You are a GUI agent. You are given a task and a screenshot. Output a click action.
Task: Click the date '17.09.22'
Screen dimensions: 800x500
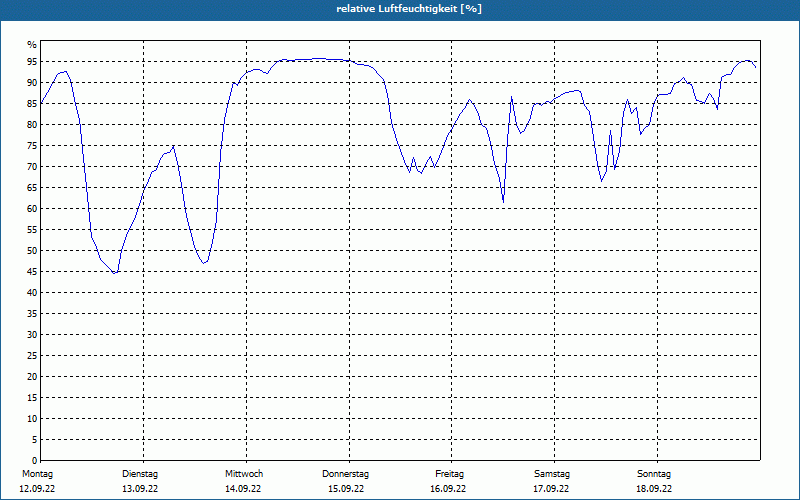pos(551,489)
